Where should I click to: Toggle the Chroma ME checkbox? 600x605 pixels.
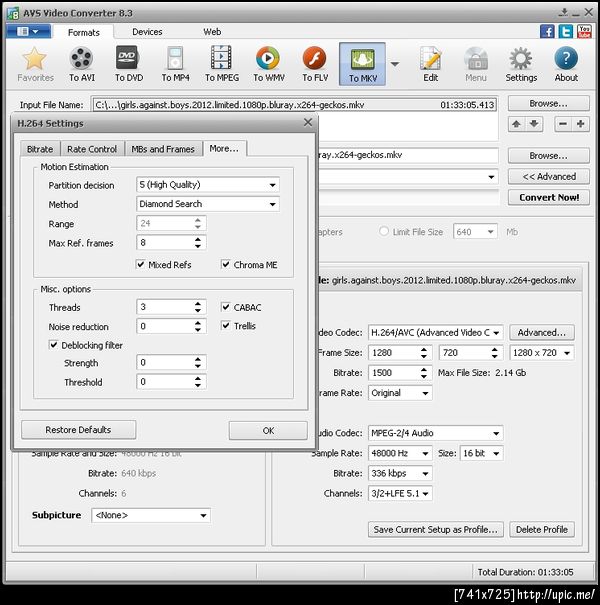click(226, 264)
